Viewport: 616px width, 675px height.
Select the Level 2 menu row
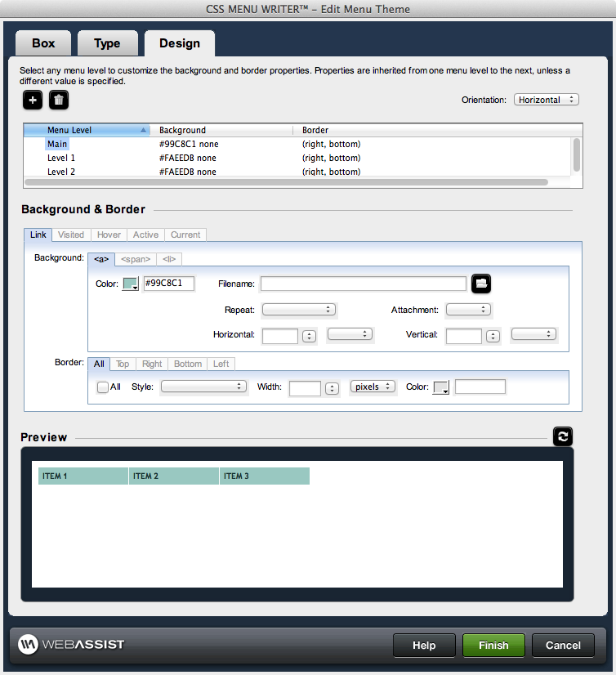pyautogui.click(x=297, y=172)
